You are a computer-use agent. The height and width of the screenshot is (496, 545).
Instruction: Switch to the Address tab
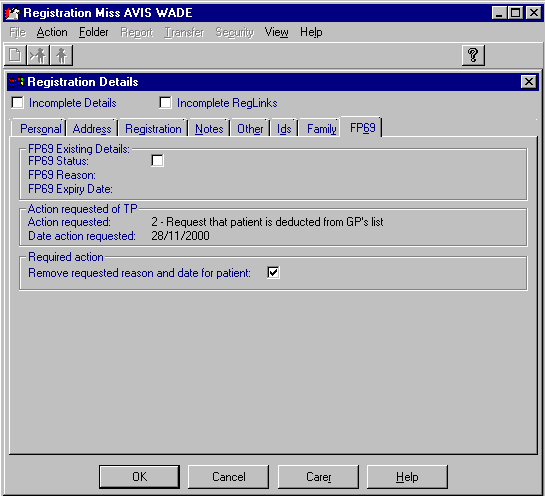92,129
